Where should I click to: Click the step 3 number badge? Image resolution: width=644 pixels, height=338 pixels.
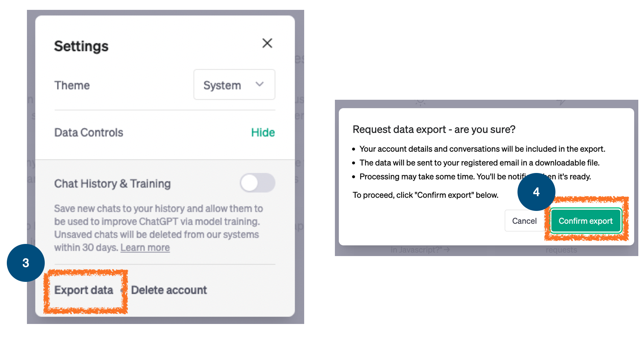[25, 263]
